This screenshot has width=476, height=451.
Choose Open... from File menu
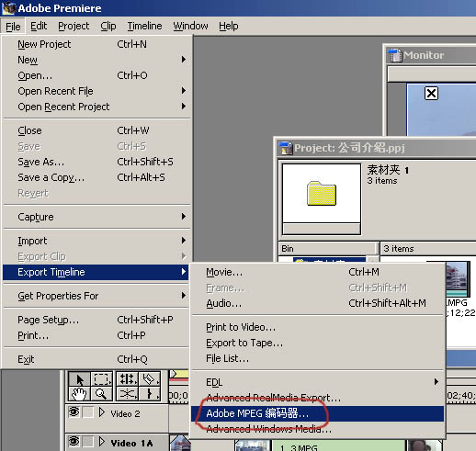[x=96, y=75]
